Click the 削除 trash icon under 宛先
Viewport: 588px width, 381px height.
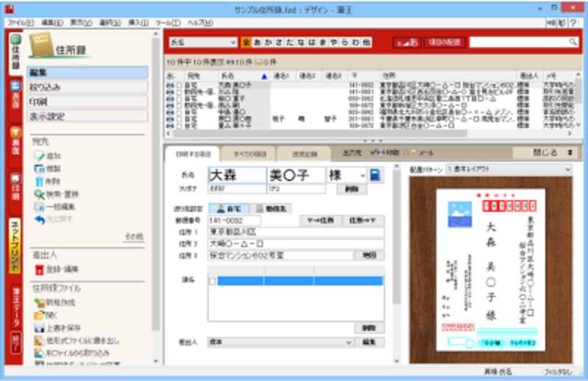coord(39,181)
